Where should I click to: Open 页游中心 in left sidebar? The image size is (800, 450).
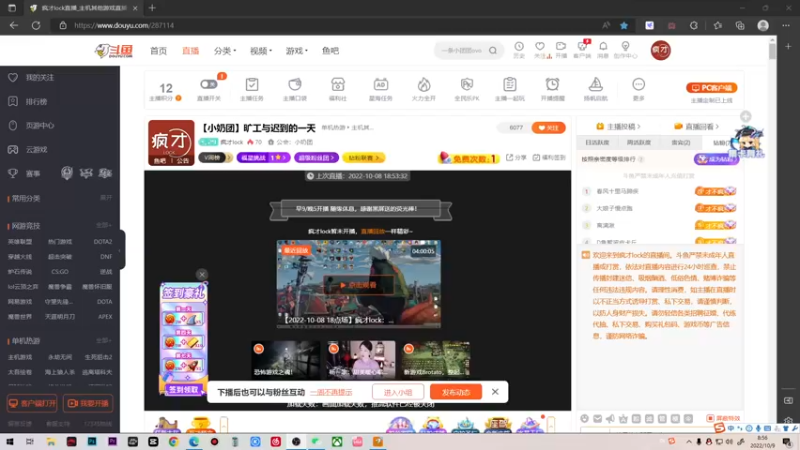pos(32,126)
